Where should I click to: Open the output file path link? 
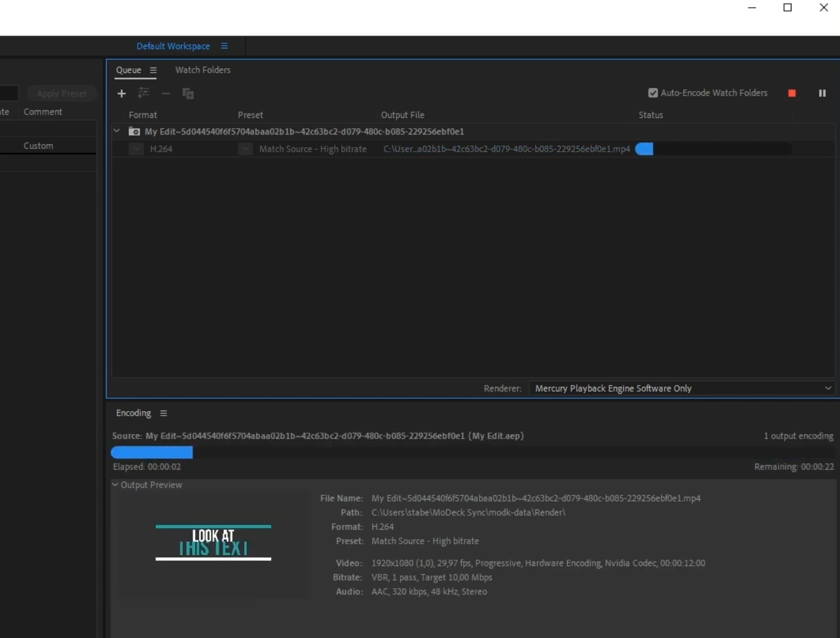[507, 149]
